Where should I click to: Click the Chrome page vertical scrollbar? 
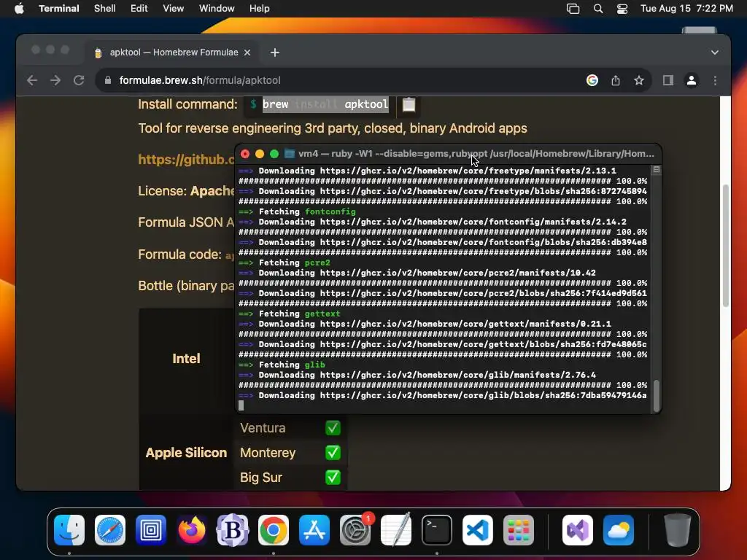pyautogui.click(x=726, y=245)
